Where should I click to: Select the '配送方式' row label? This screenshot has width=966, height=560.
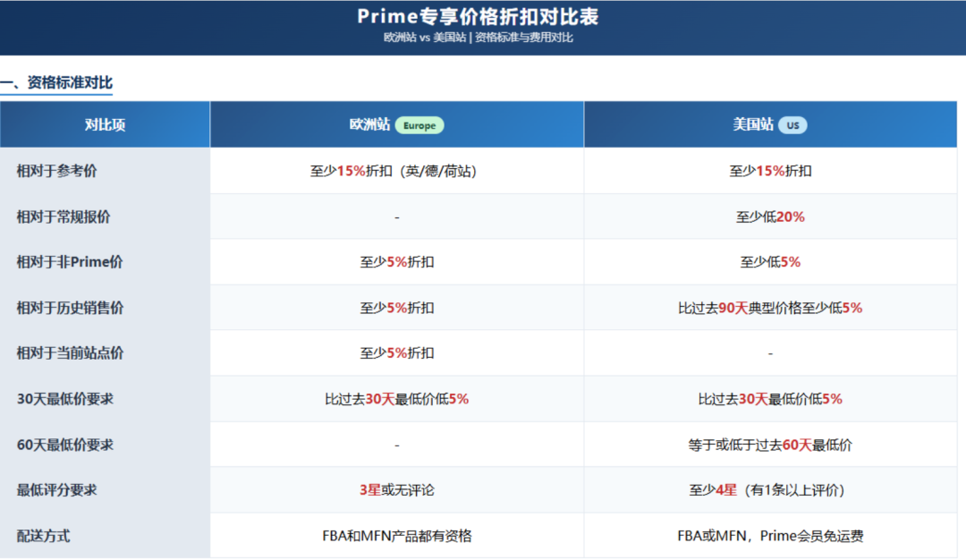pyautogui.click(x=43, y=535)
